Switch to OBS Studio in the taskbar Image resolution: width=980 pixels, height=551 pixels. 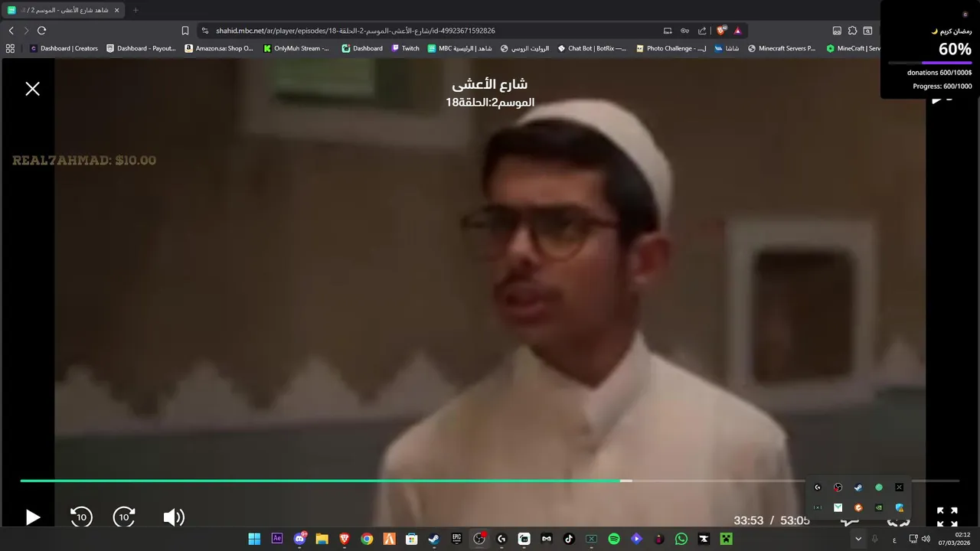[479, 539]
